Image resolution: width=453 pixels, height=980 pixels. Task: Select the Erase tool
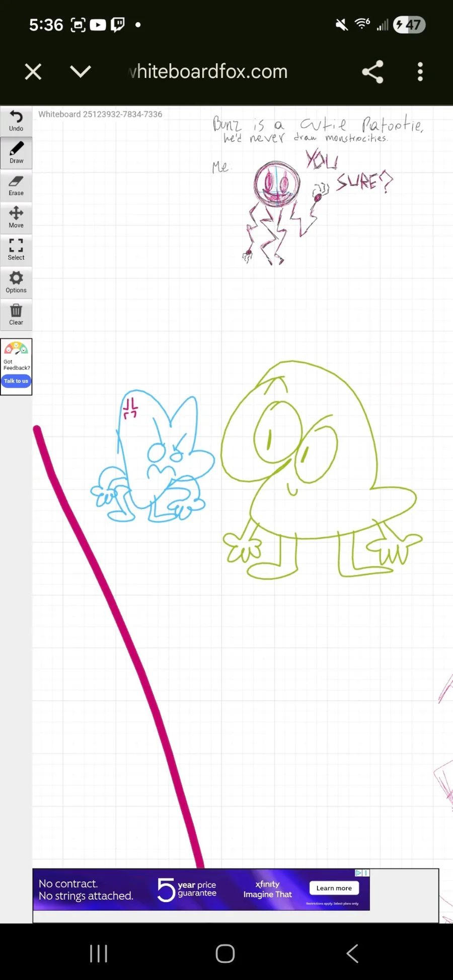[16, 186]
